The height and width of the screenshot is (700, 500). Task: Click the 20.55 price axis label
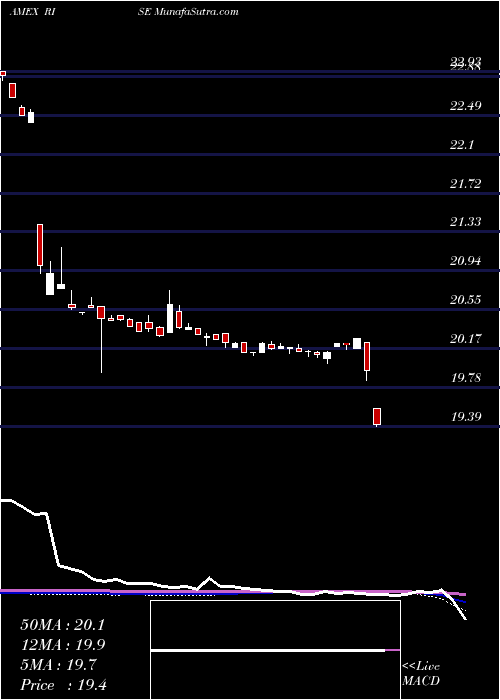[466, 300]
